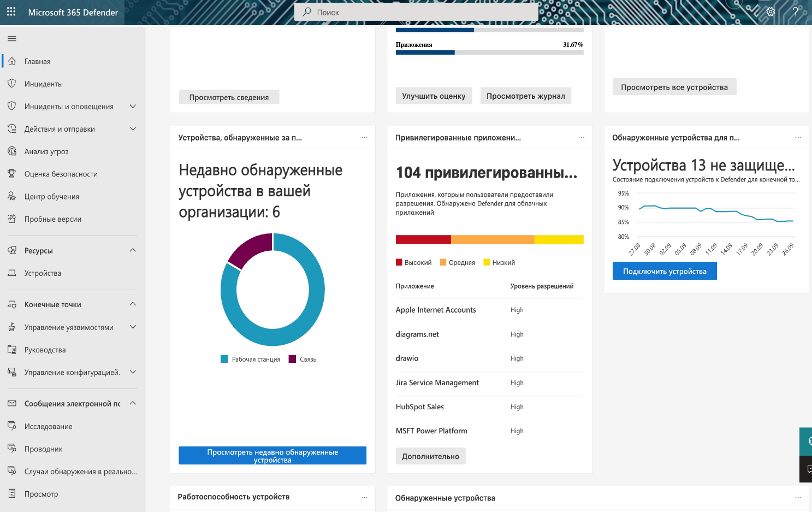The image size is (812, 512).
Task: Click the Исследование icon
Action: click(x=12, y=426)
